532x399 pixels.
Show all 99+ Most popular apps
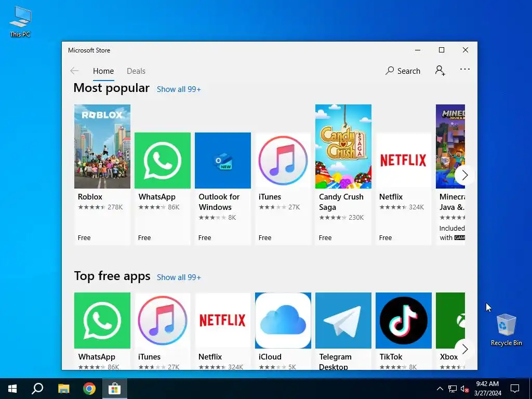click(x=179, y=89)
